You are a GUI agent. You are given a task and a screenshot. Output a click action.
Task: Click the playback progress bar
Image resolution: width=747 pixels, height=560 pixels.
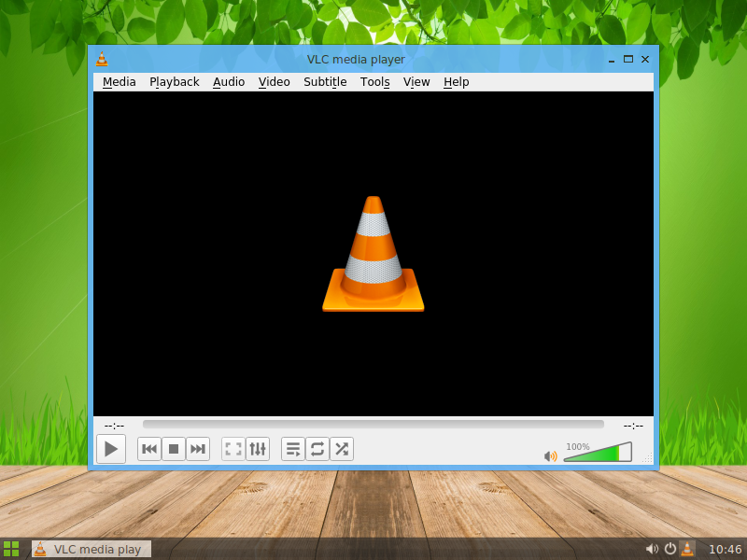click(x=373, y=425)
